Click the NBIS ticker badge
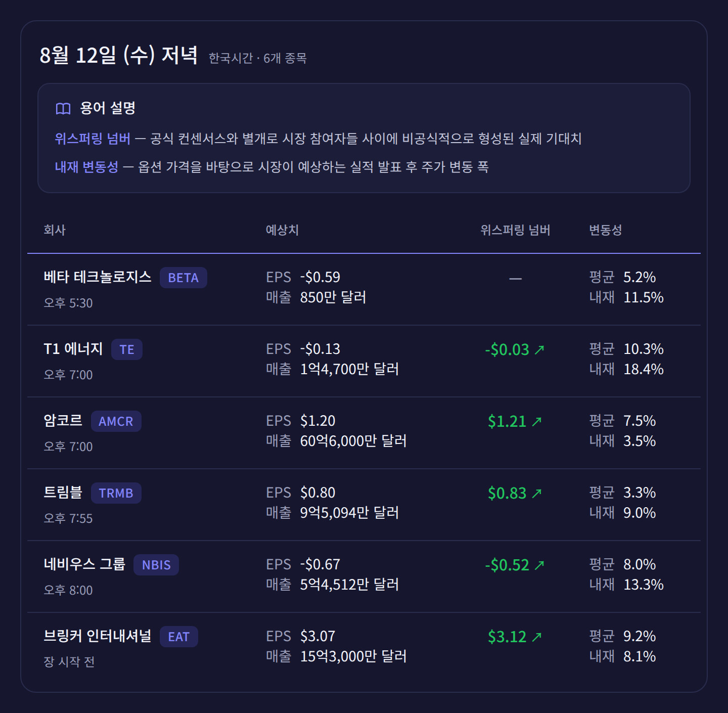Image resolution: width=728 pixels, height=713 pixels. point(156,565)
